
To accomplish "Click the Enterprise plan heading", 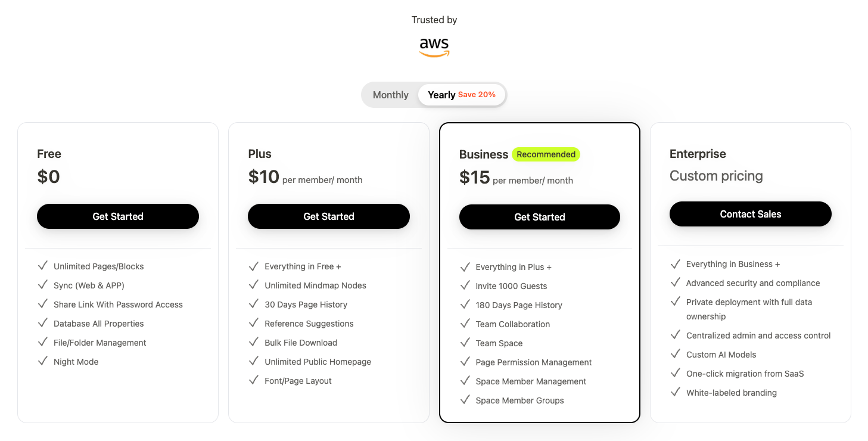I will tap(698, 154).
